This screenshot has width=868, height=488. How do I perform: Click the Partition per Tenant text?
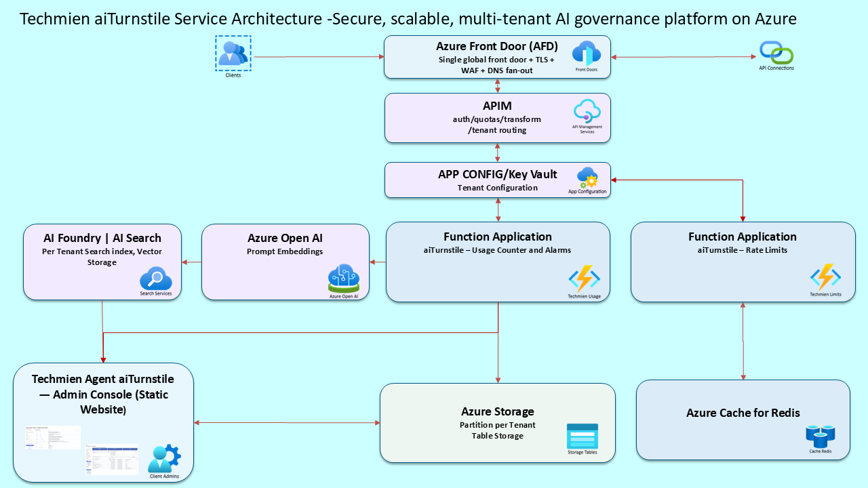point(498,425)
